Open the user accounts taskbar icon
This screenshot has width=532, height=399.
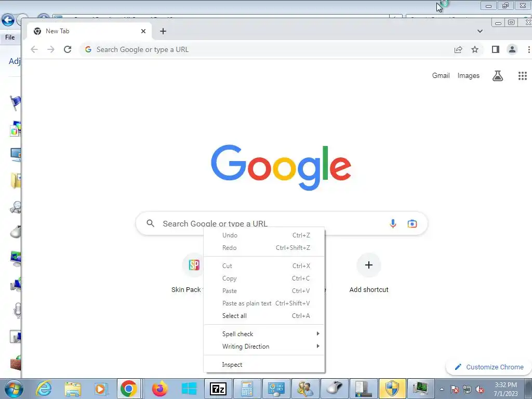click(x=305, y=389)
